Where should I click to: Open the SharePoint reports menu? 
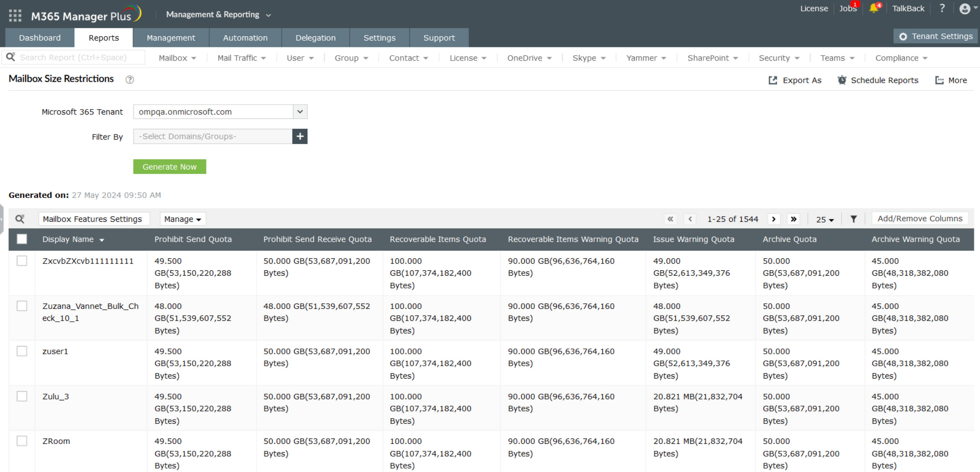[x=712, y=58]
